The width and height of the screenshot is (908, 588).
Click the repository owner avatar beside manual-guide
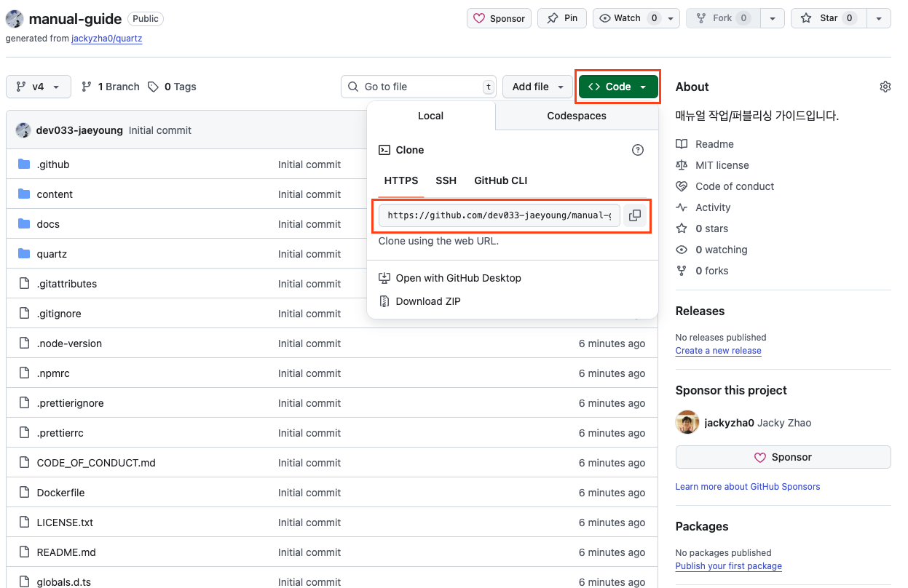coord(15,19)
